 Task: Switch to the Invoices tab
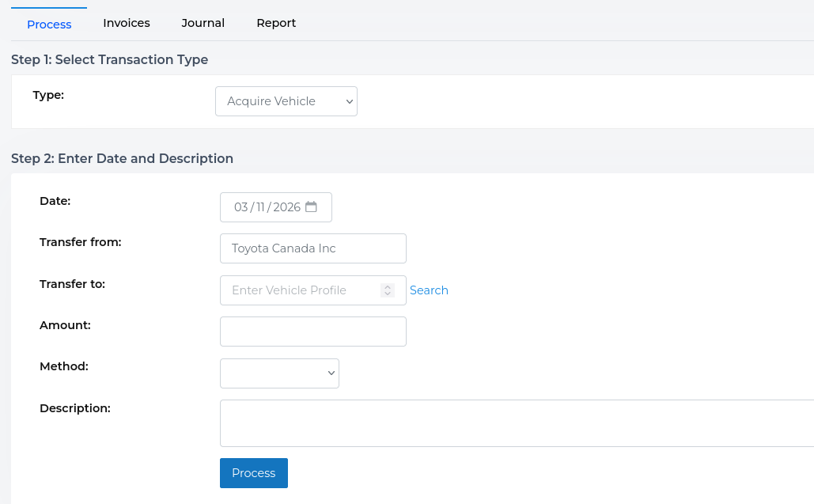pos(126,23)
